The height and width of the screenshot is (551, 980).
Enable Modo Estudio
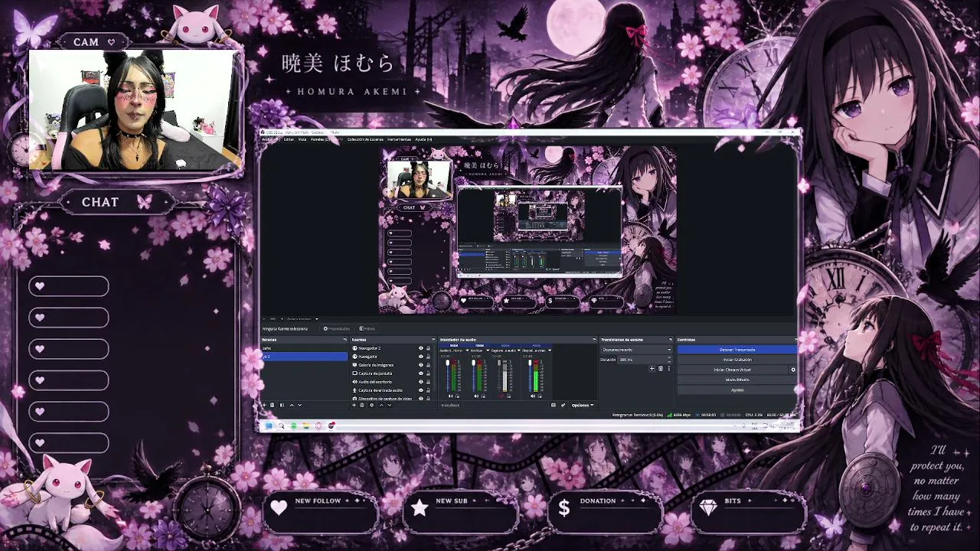tap(737, 380)
